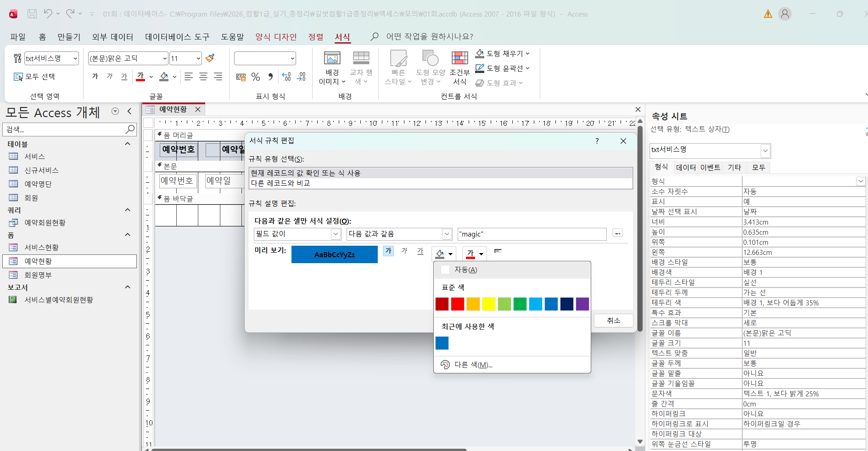The width and height of the screenshot is (868, 451).
Task: Click the 취소 button
Action: click(613, 321)
